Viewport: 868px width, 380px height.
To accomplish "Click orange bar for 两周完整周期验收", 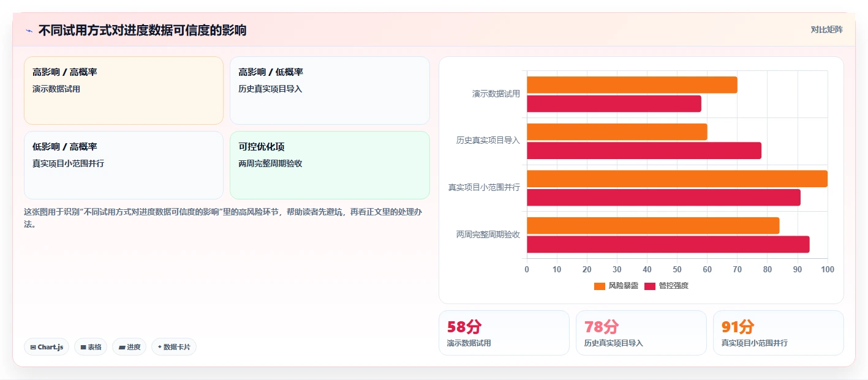I will tap(653, 225).
